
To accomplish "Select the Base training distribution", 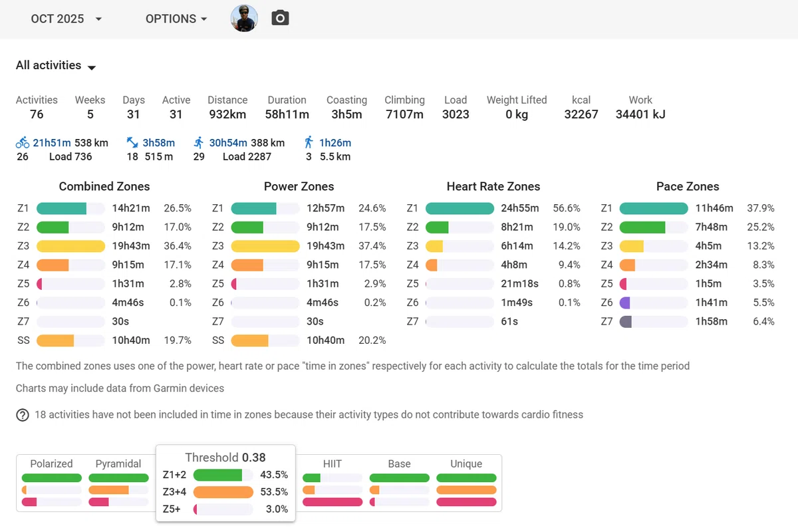I will 399,483.
